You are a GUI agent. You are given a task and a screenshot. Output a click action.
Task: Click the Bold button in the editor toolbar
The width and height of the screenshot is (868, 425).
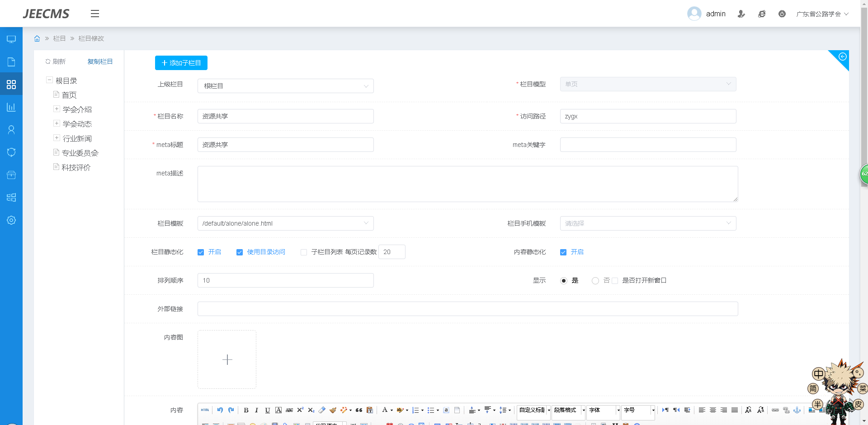point(246,410)
